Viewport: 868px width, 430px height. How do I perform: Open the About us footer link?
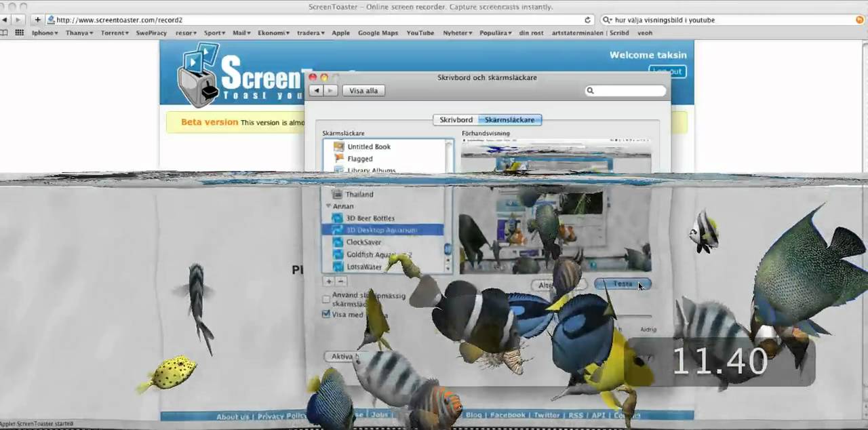coord(233,416)
